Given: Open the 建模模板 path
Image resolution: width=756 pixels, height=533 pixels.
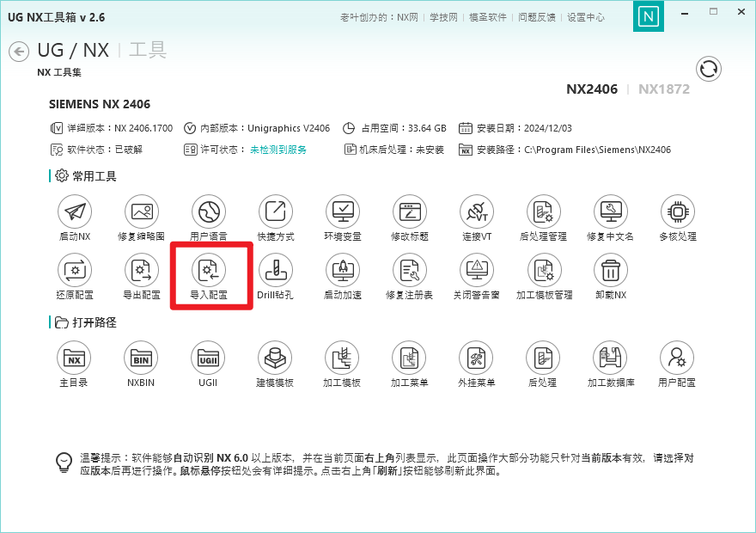Looking at the screenshot, I should coord(275,358).
